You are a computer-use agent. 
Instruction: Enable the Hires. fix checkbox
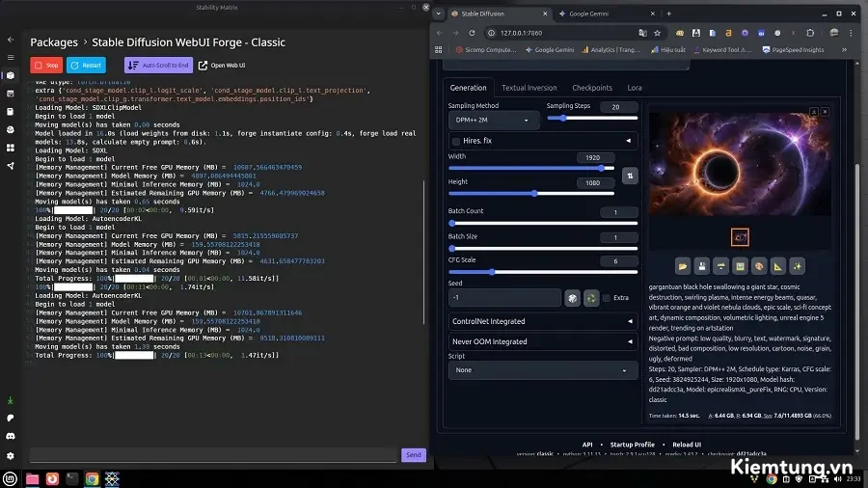pos(456,142)
